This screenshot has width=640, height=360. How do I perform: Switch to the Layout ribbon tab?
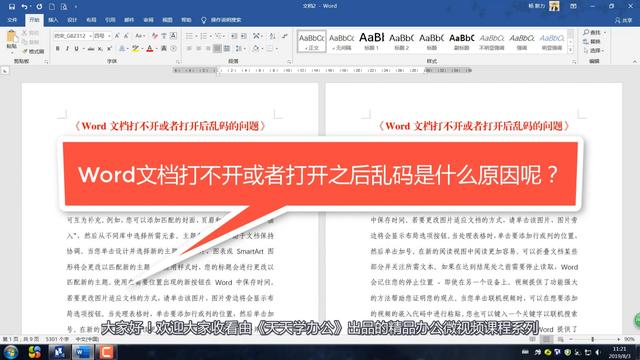click(91, 20)
